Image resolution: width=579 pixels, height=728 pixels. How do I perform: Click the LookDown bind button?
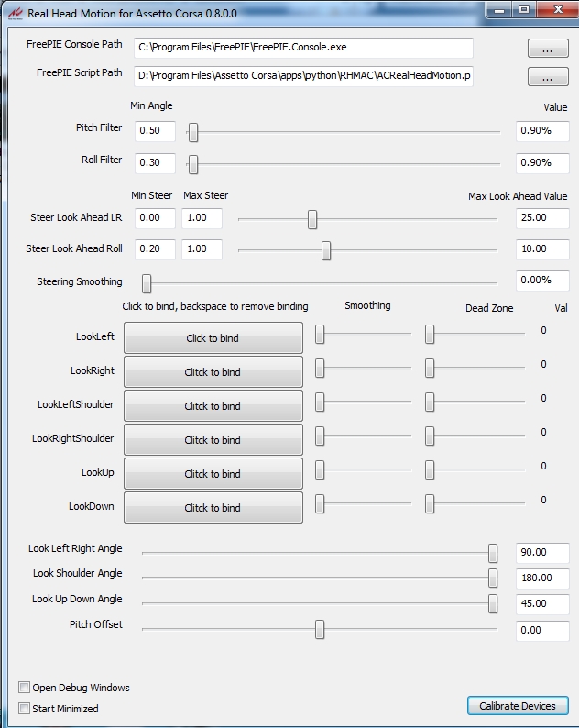pyautogui.click(x=213, y=508)
